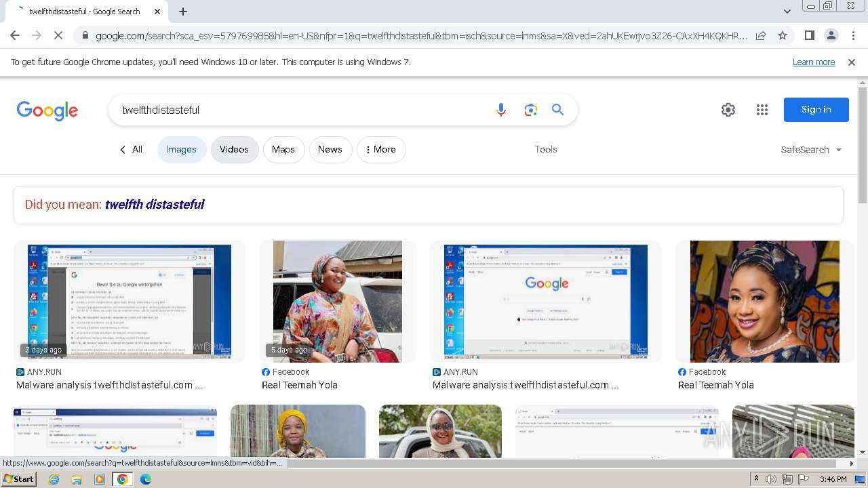The height and width of the screenshot is (488, 868).
Task: Select the Images tab
Action: [181, 150]
